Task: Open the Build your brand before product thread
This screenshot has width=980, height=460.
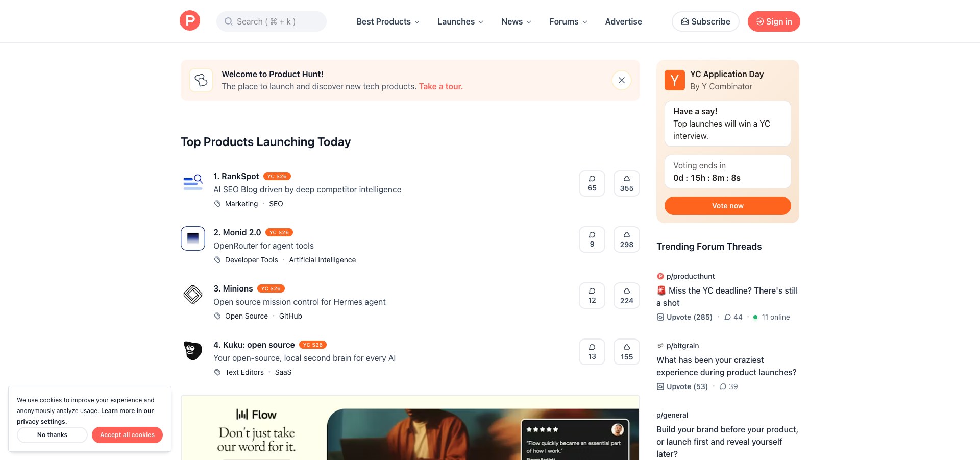Action: pos(727,442)
